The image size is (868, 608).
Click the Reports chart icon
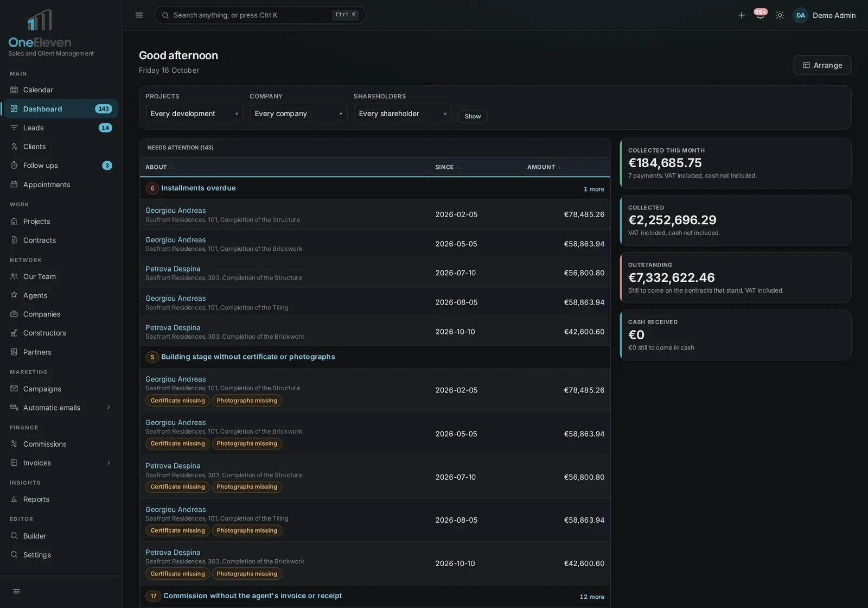(14, 499)
